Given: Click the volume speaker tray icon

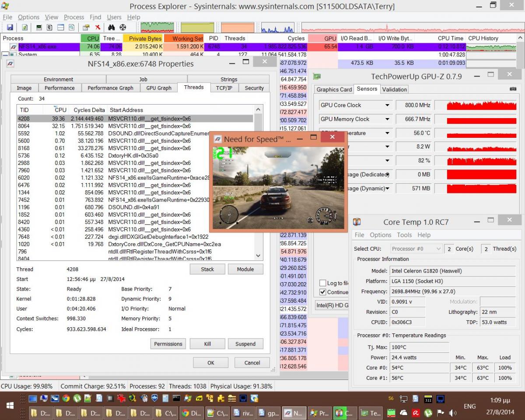Looking at the screenshot, I should tap(452, 413).
